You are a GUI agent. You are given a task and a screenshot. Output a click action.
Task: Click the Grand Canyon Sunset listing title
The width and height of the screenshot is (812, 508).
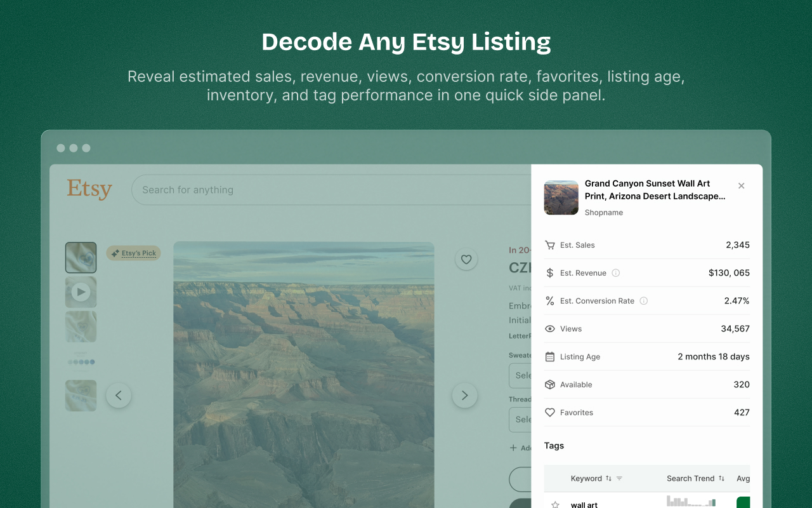click(655, 190)
